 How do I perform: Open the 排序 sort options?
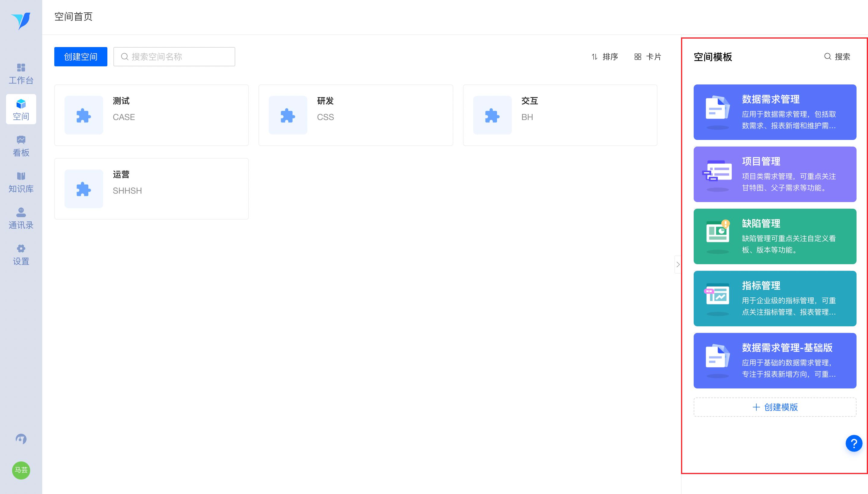point(604,57)
